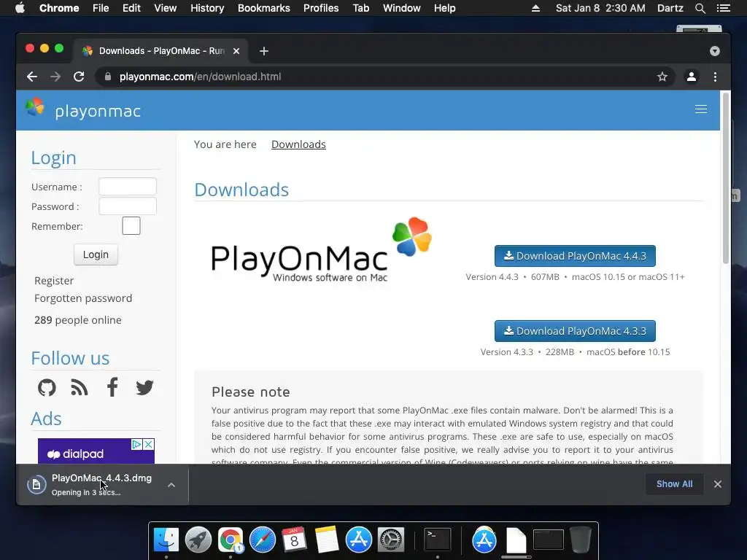Follow the Register link

point(54,281)
